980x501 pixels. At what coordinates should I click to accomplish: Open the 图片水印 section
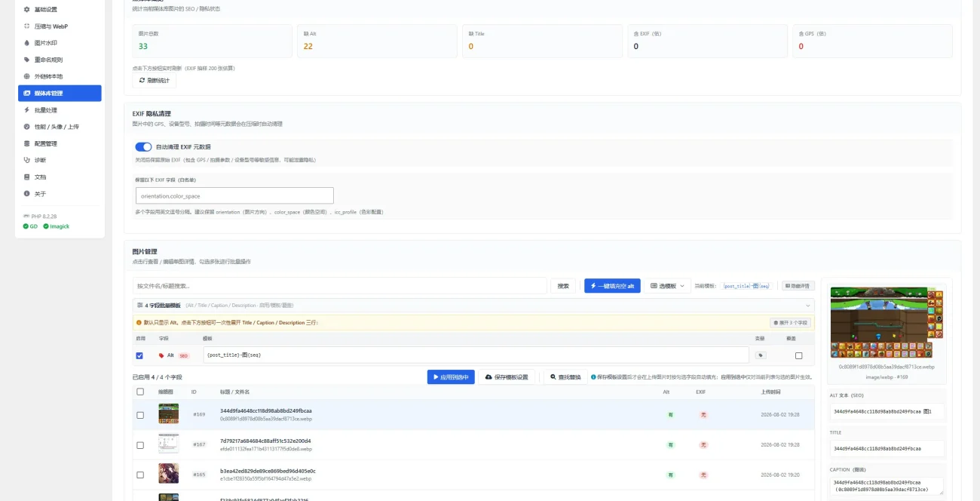[x=60, y=43]
